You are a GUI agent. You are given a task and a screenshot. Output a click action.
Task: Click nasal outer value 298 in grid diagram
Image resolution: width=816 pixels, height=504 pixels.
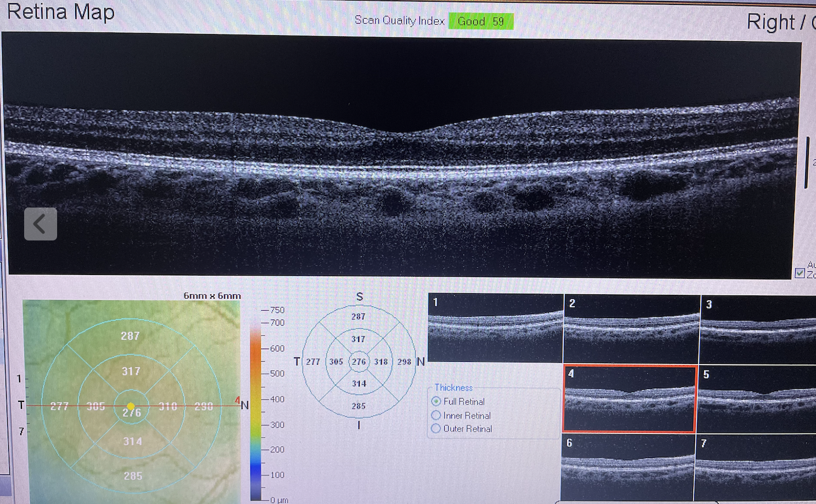point(404,362)
